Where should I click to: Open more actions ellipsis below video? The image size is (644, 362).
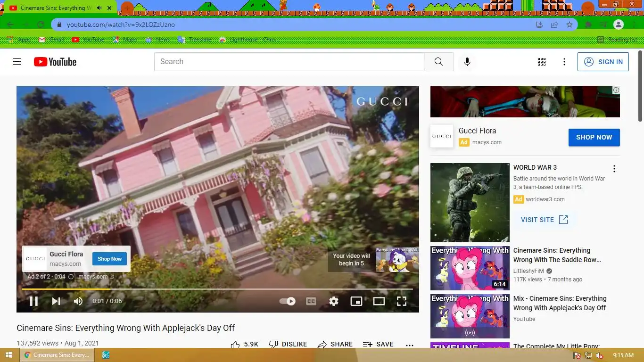tap(410, 345)
